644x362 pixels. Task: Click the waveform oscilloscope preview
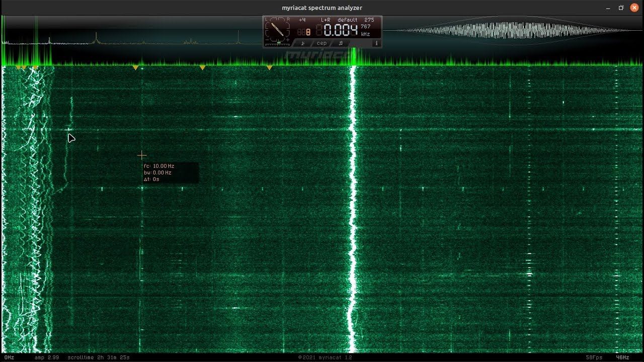point(512,31)
